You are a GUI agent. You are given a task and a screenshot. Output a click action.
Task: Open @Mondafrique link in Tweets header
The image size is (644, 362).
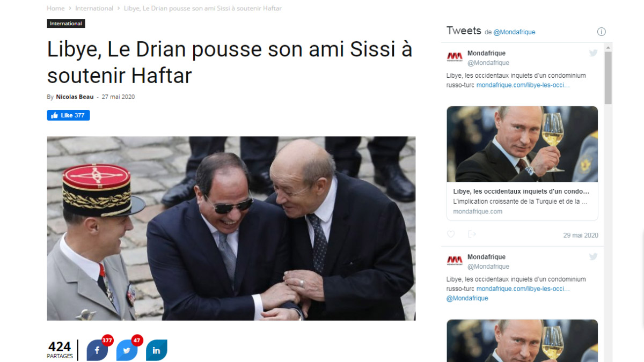pos(514,32)
